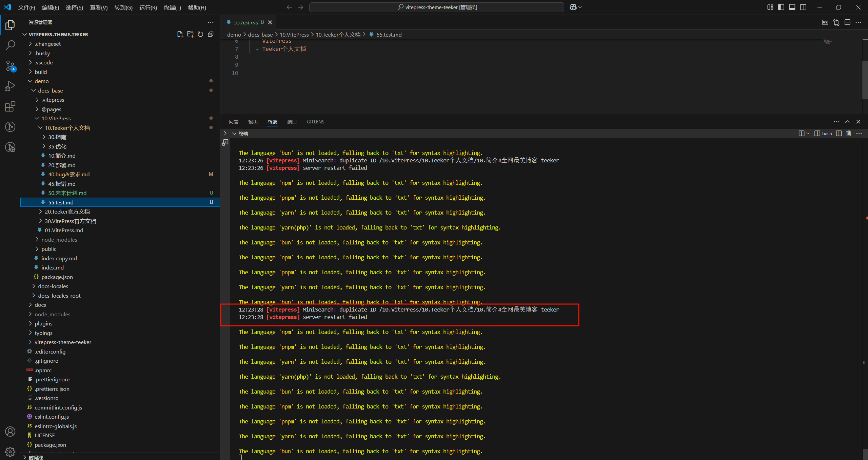Screen dimensions: 868x460
Task: Open the customize layout icon
Action: click(770, 7)
